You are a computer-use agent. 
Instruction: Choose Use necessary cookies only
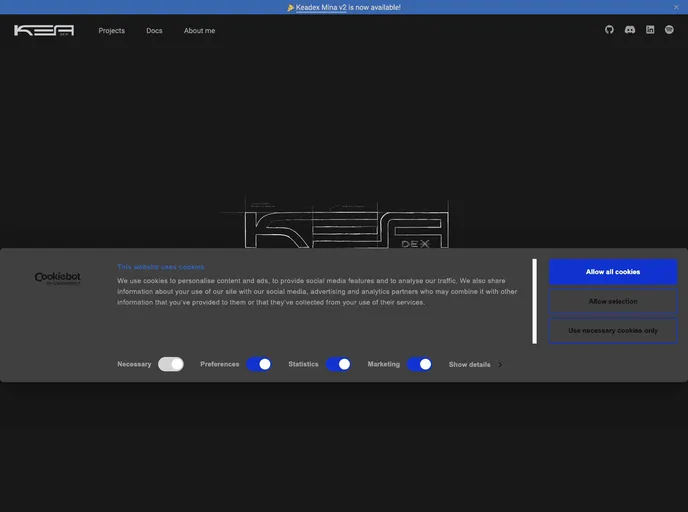(x=613, y=330)
